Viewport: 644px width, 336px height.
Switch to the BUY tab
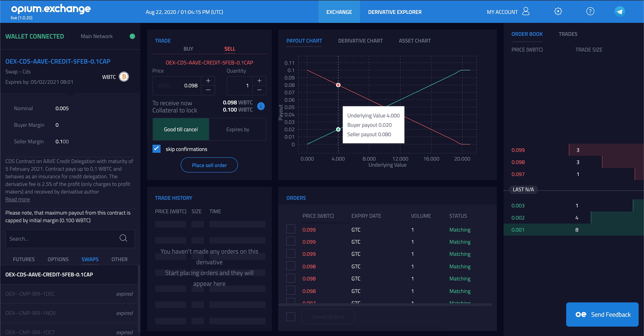click(188, 49)
